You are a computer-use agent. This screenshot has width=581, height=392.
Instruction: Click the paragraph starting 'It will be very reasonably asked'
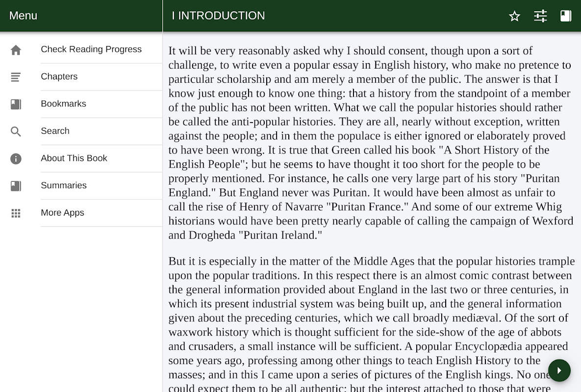371,143
